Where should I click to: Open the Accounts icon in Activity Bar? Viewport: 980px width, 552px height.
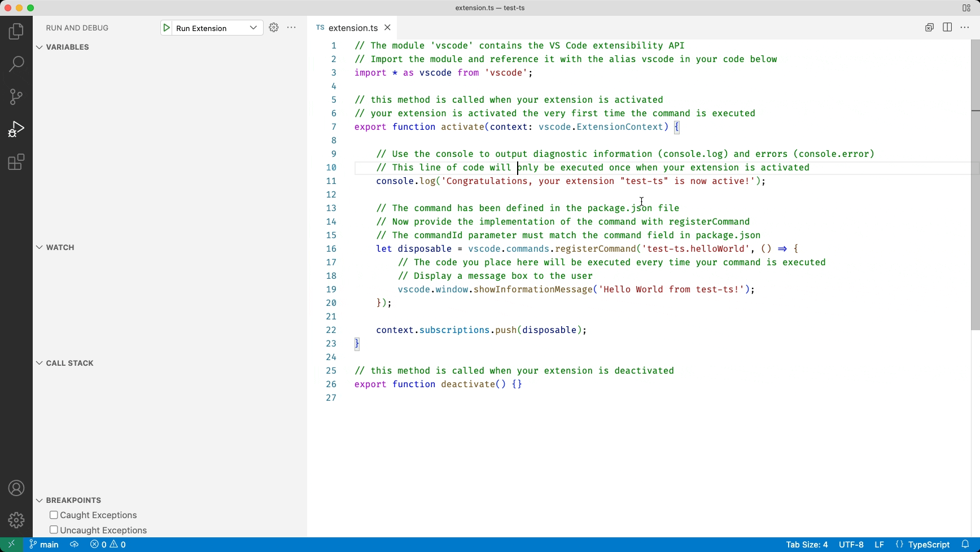(16, 488)
